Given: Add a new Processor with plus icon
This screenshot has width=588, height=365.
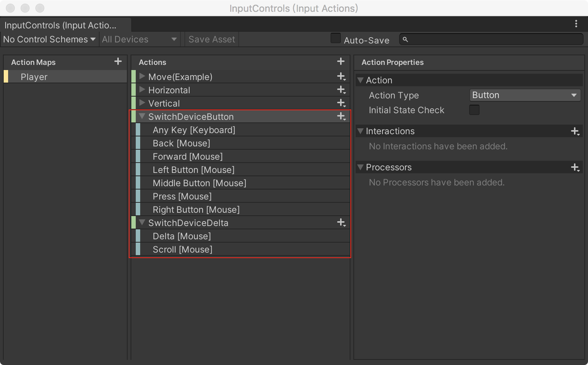Looking at the screenshot, I should pos(575,167).
